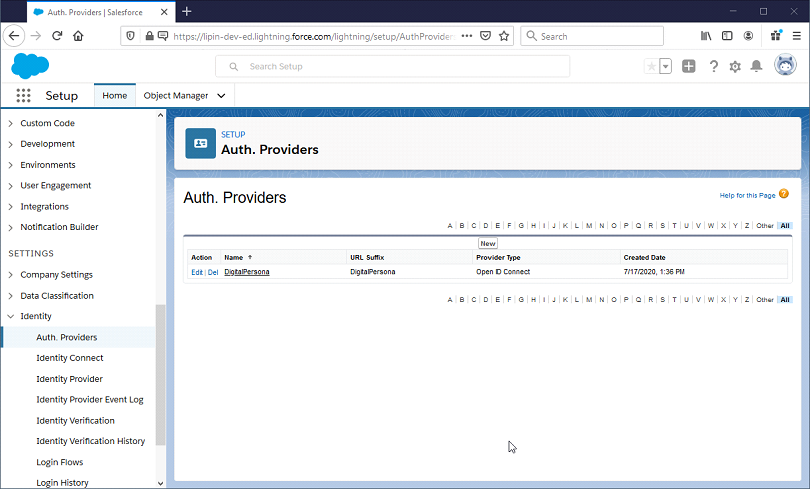Click the site security padlock icon

(x=149, y=36)
